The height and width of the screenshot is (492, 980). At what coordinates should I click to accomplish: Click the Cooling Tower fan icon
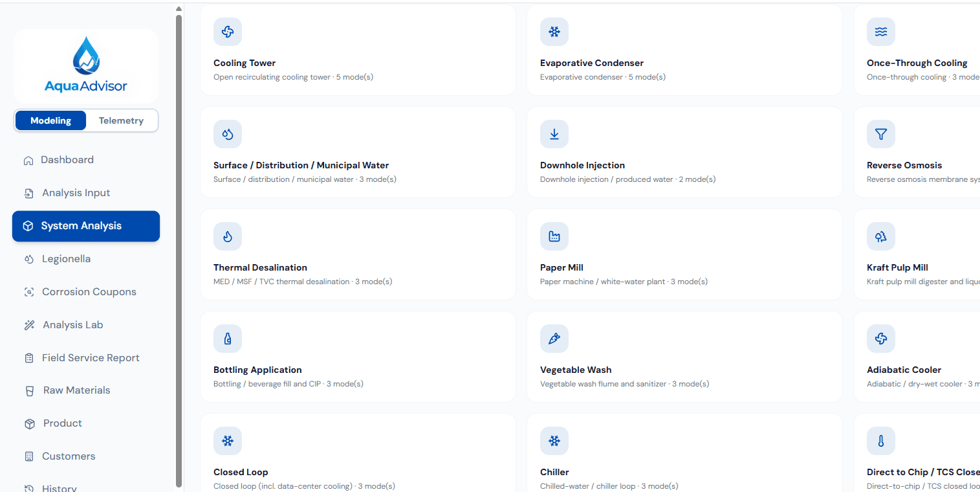228,32
